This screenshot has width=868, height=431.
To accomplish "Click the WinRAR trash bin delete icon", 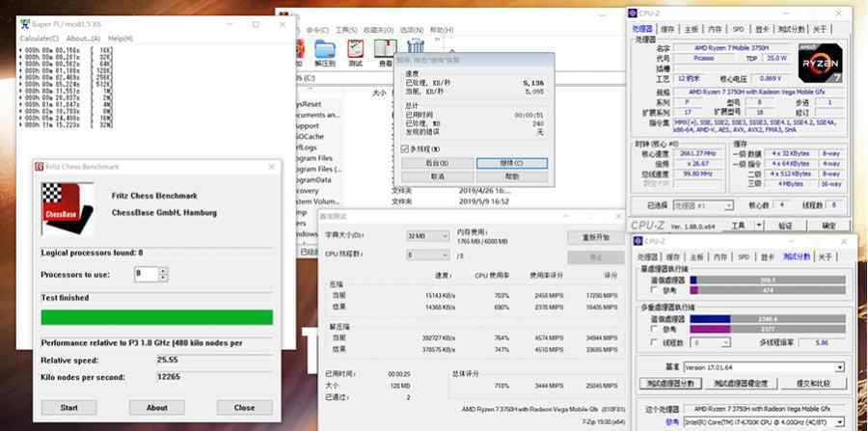I will coord(415,46).
